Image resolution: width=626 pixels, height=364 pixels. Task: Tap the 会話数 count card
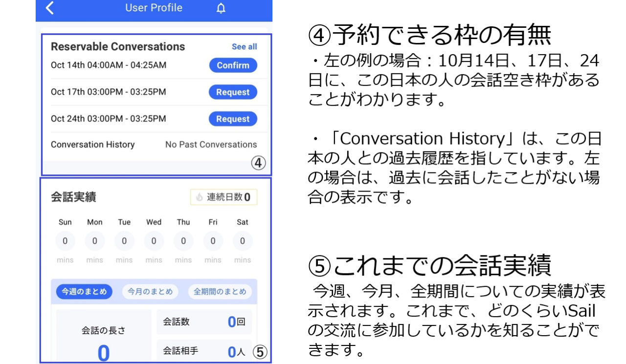204,322
